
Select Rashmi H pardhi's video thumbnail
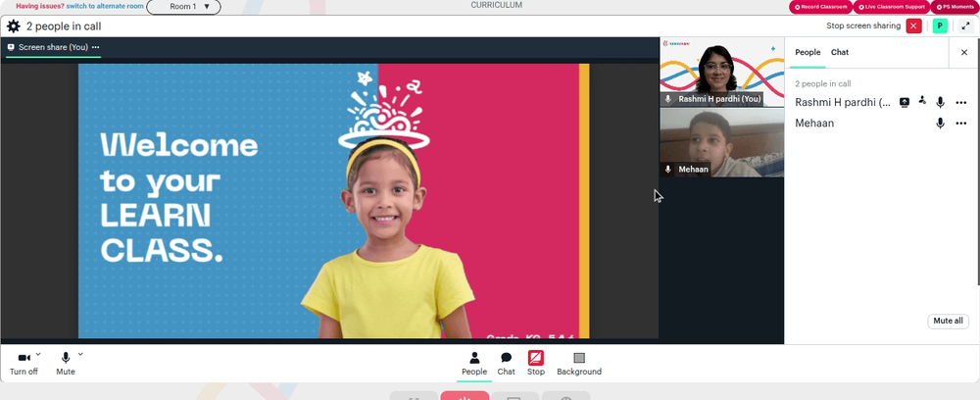click(x=722, y=72)
